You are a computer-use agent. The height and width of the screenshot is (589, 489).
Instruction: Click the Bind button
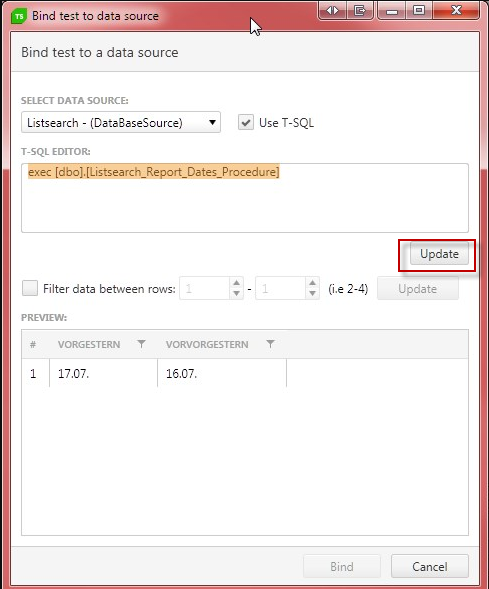click(x=342, y=566)
